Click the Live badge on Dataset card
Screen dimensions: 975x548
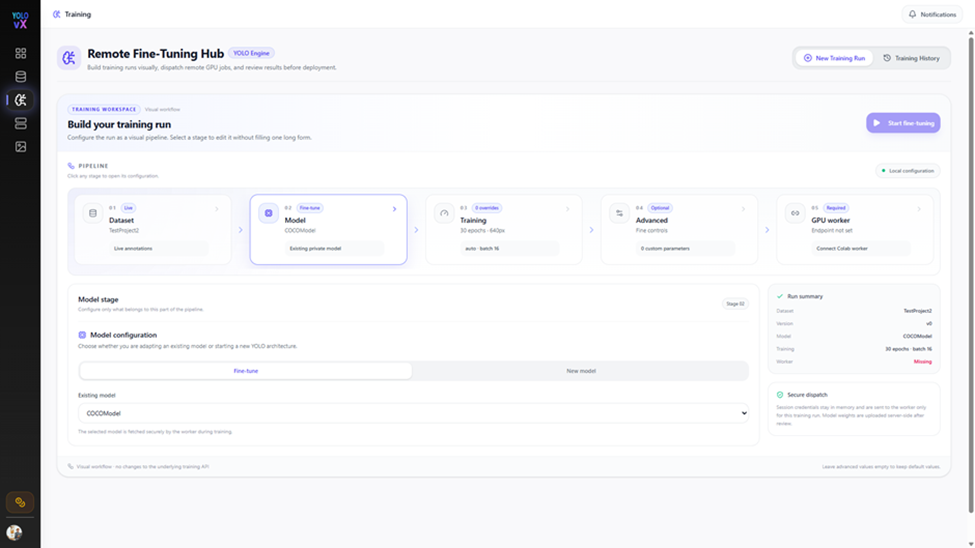[x=128, y=208]
